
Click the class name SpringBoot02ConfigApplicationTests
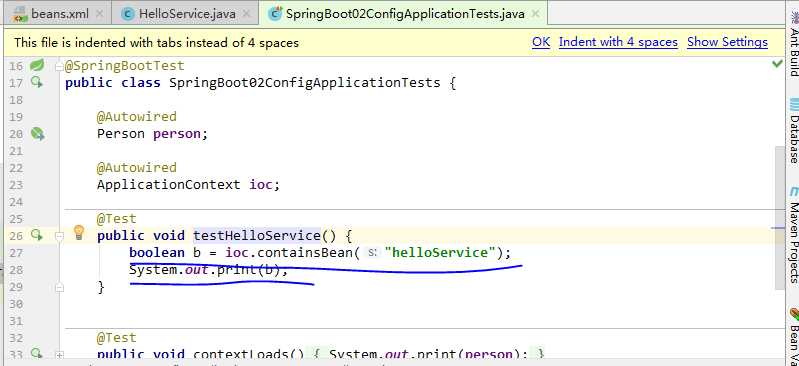[x=305, y=83]
